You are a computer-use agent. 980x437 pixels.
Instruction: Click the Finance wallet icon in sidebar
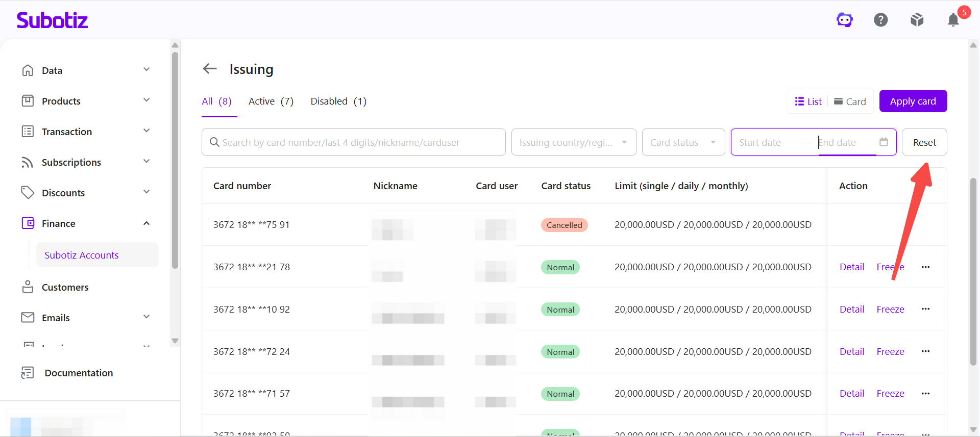click(x=28, y=223)
